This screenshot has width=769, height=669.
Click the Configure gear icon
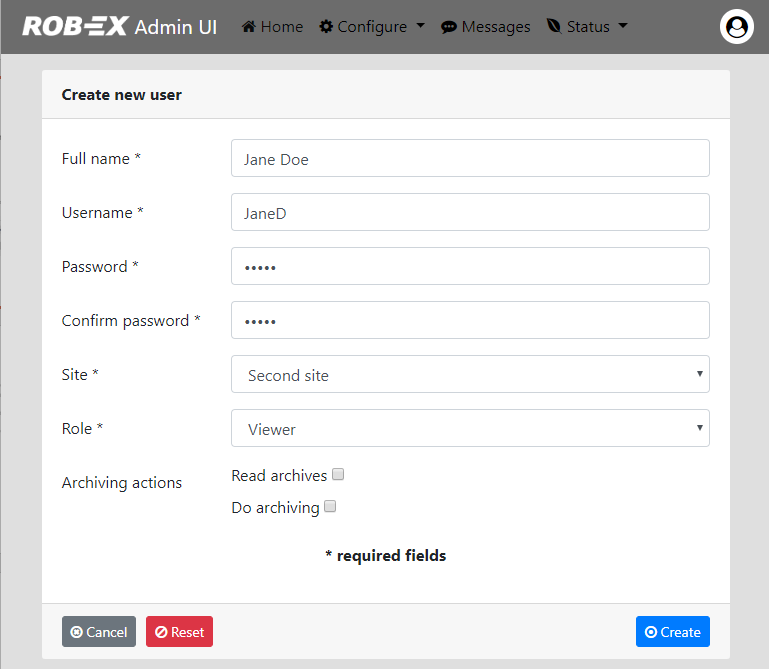[x=326, y=26]
